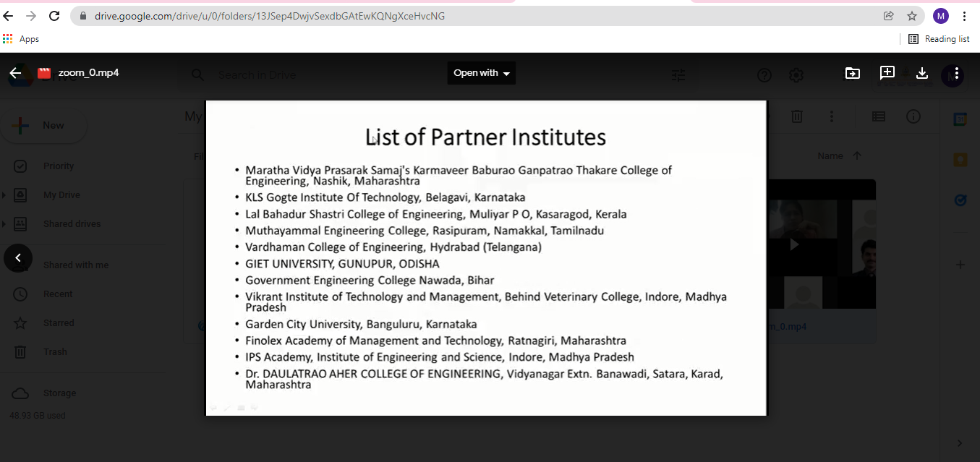980x462 pixels.
Task: Go to previous file in preview
Action: pos(18,257)
